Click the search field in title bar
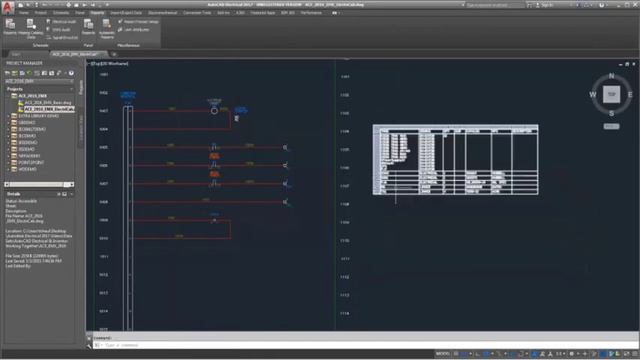The image size is (640, 360). click(495, 5)
